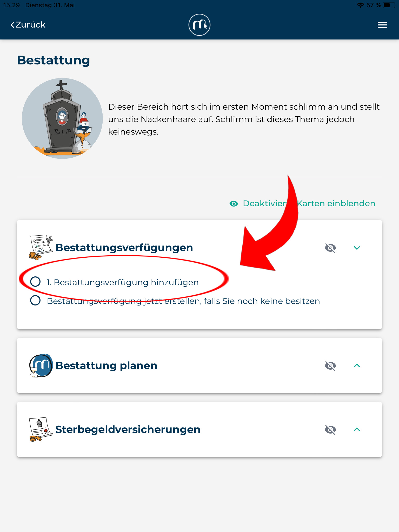
Task: Tap the app logo in header
Action: click(x=199, y=25)
